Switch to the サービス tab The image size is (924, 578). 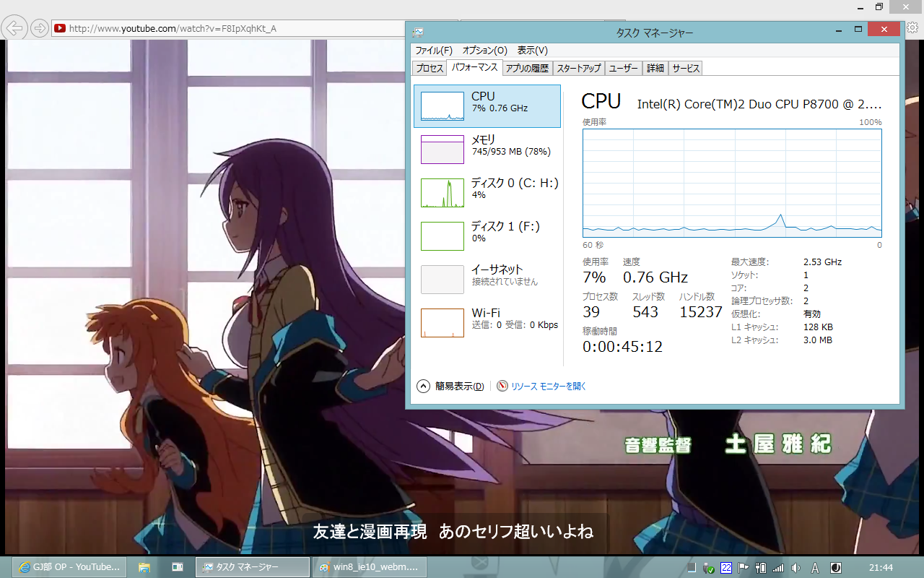(x=686, y=68)
